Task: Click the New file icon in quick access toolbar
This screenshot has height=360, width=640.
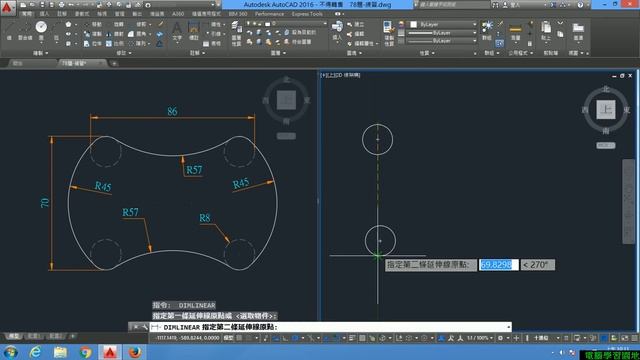Action: pyautogui.click(x=24, y=5)
